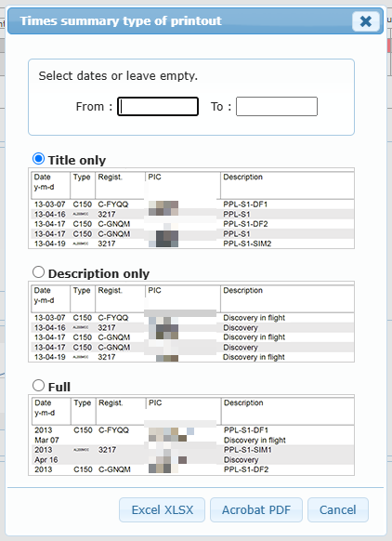Click 'PPL-S1-SIM1' in Full preview

click(x=247, y=450)
